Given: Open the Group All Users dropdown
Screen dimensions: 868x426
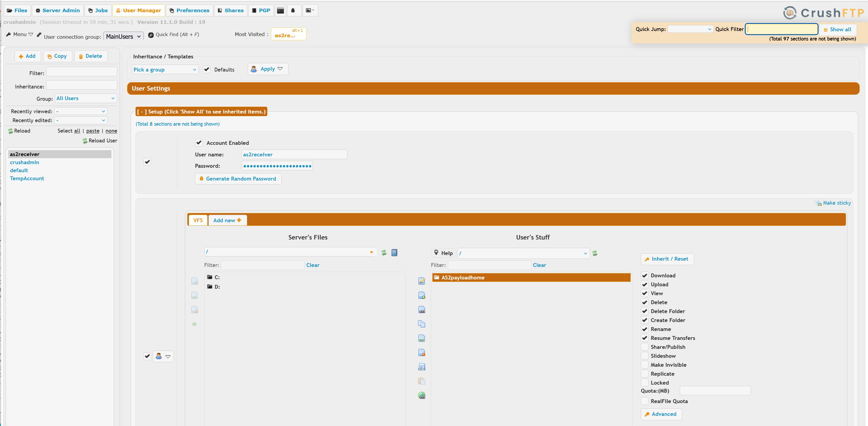Looking at the screenshot, I should (x=86, y=98).
